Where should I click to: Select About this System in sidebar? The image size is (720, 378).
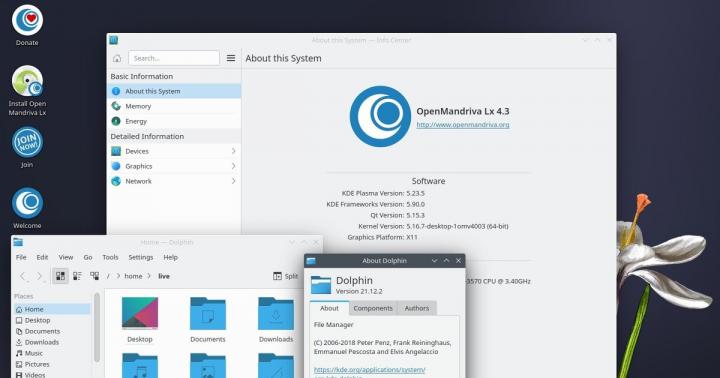click(x=174, y=91)
